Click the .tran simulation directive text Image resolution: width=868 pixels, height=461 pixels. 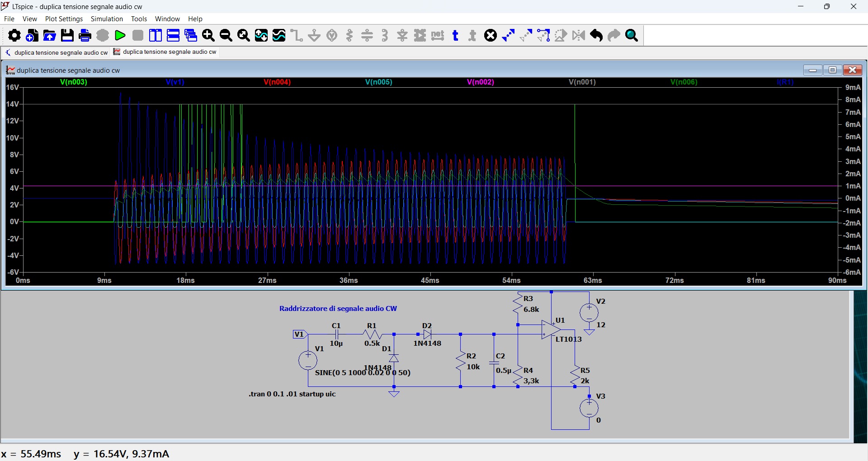[292, 394]
